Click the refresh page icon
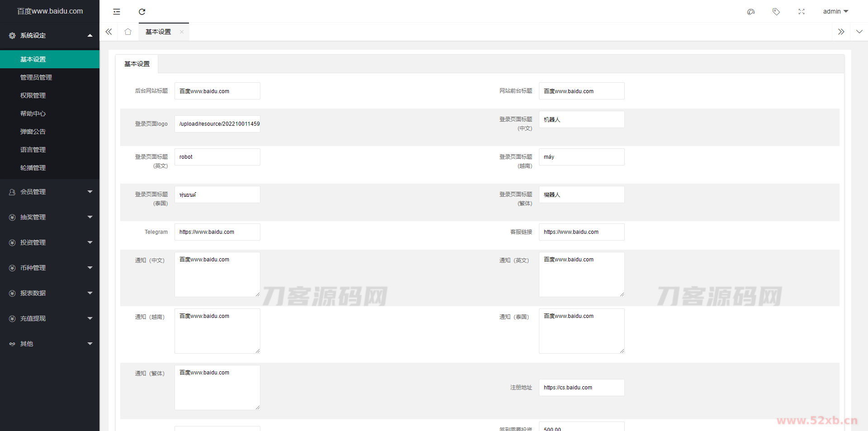 142,12
